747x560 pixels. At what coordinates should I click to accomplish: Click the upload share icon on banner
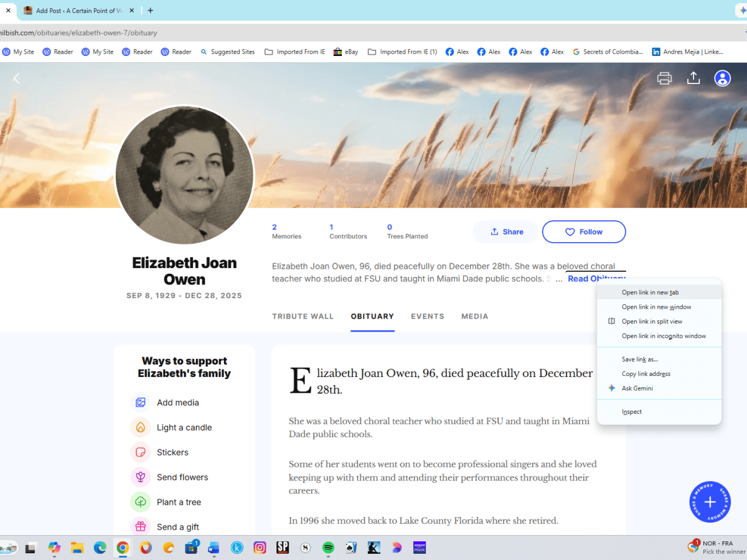[693, 78]
